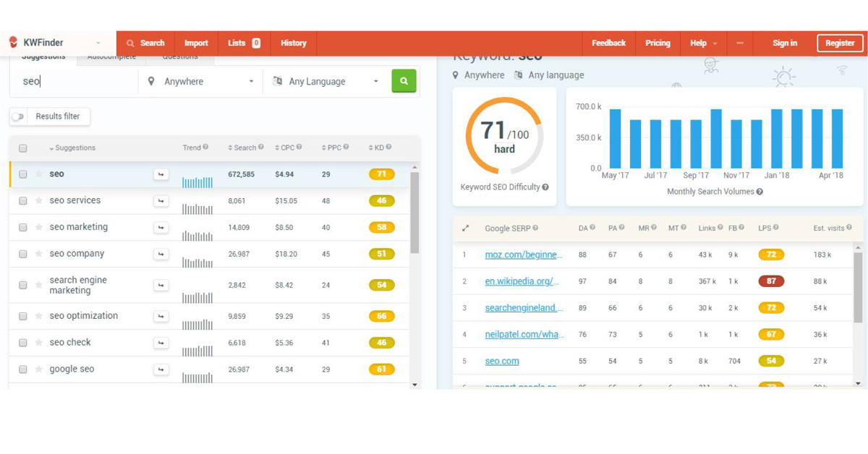Image resolution: width=868 pixels, height=454 pixels.
Task: Click the suggestions list vertical scrollbar
Action: click(x=414, y=213)
